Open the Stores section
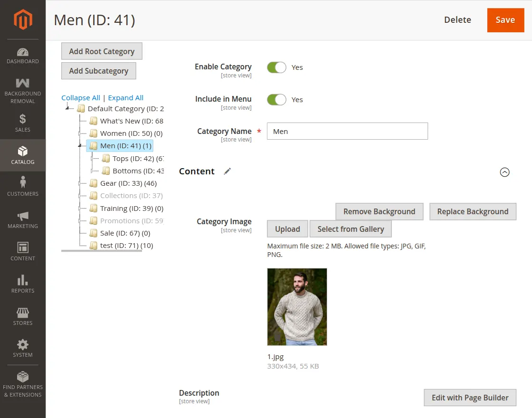The width and height of the screenshot is (532, 418). [x=22, y=316]
